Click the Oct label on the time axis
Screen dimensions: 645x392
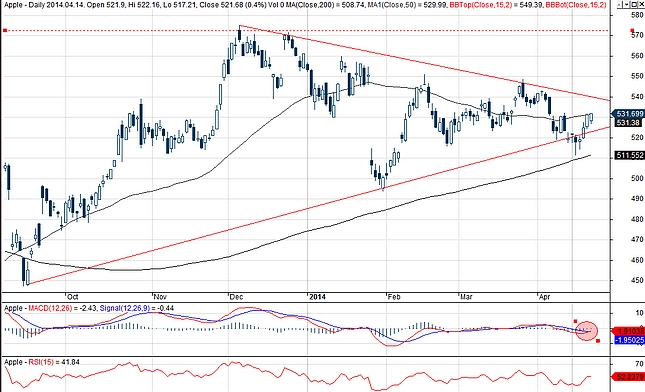pos(72,297)
